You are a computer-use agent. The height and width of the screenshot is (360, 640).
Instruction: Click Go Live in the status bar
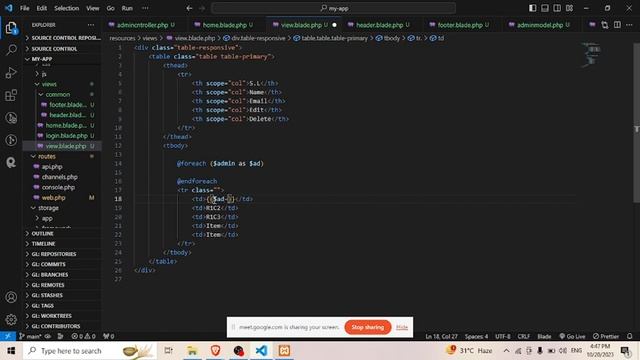point(572,336)
